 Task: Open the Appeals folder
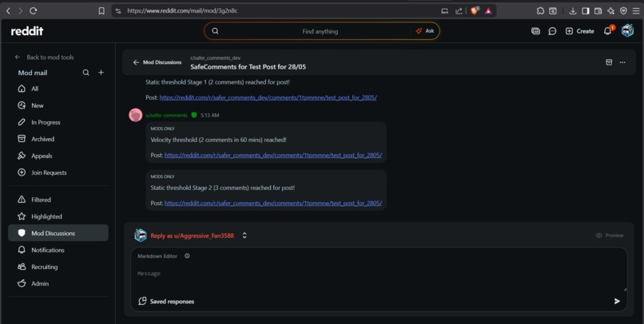click(x=58, y=156)
